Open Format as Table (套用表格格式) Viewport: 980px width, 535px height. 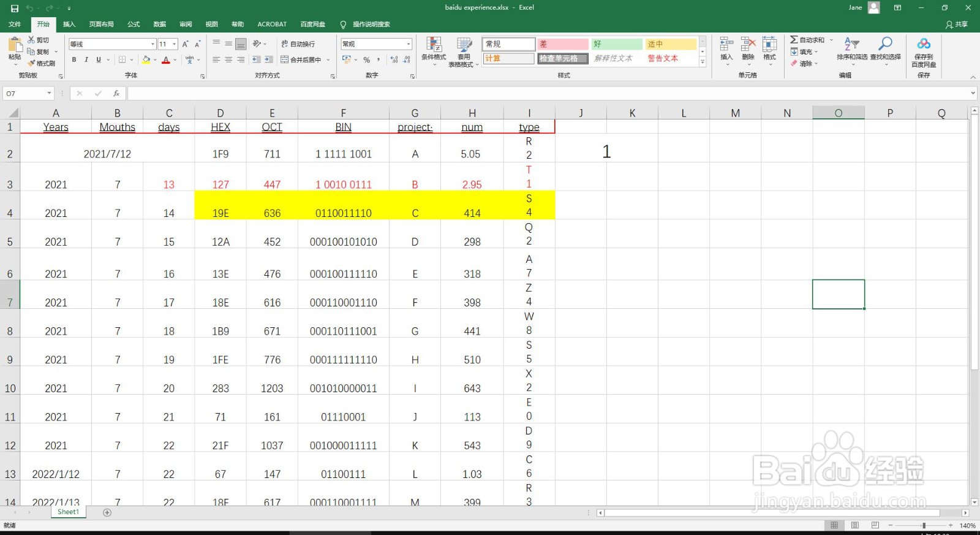coord(464,52)
